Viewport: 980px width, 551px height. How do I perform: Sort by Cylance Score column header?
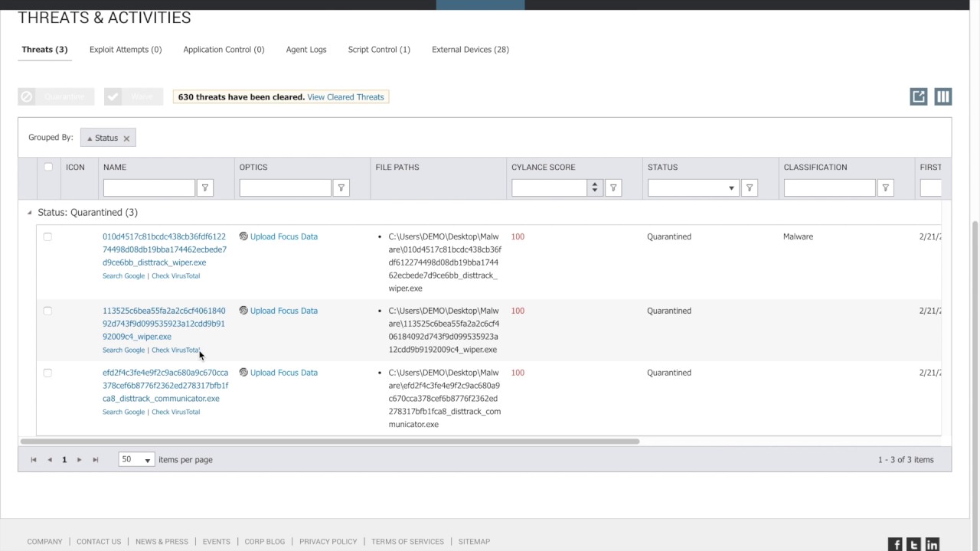(544, 167)
